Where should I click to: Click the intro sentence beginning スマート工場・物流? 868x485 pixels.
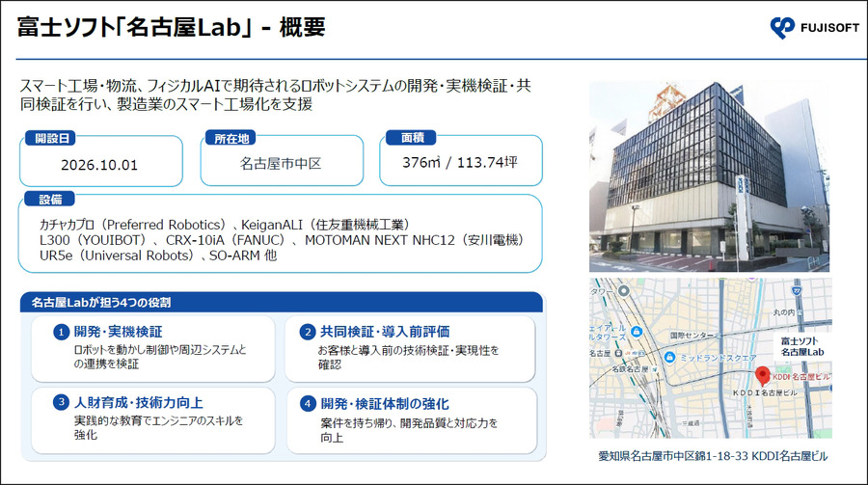[275, 94]
